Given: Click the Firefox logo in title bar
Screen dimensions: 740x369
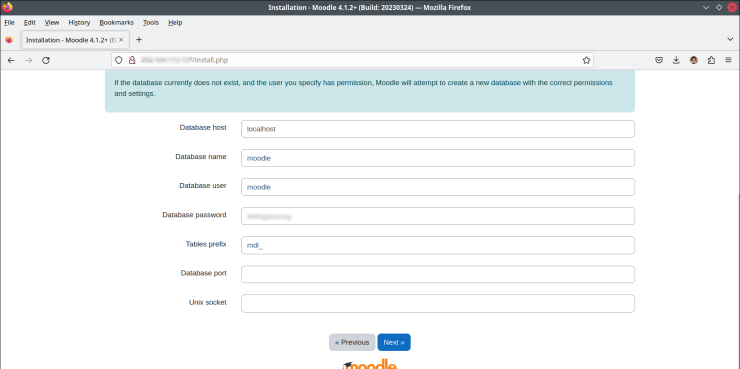Looking at the screenshot, I should (x=7, y=7).
